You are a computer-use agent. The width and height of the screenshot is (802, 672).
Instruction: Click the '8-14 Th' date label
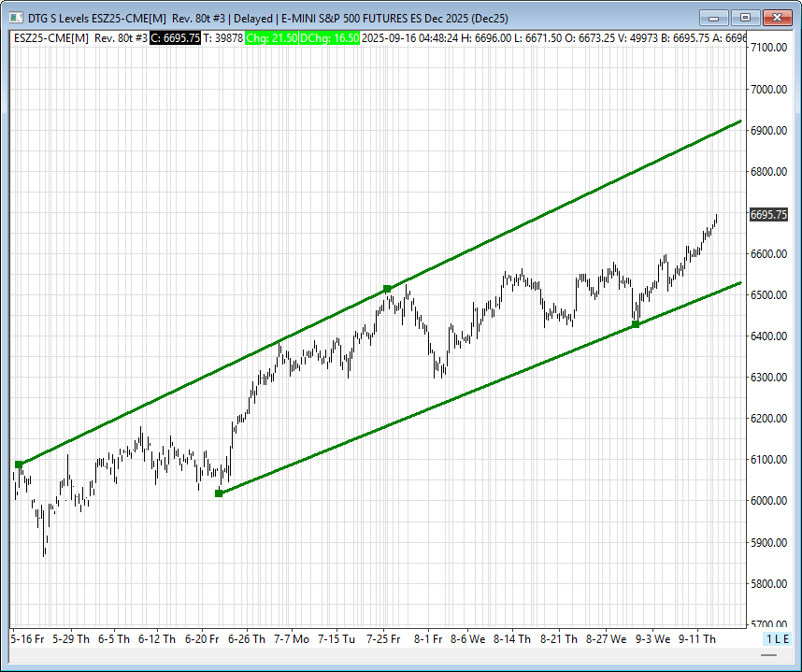click(x=512, y=638)
